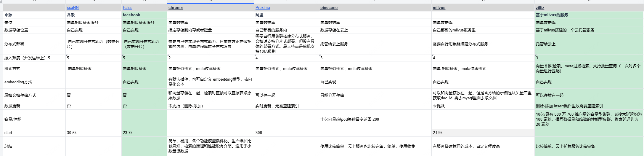Open the Faiss hyperlink in the header
The height and width of the screenshot is (156, 644).
click(128, 7)
